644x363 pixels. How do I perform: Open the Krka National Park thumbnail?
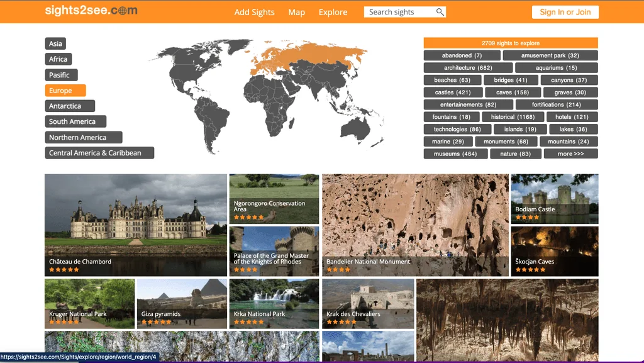(x=274, y=304)
